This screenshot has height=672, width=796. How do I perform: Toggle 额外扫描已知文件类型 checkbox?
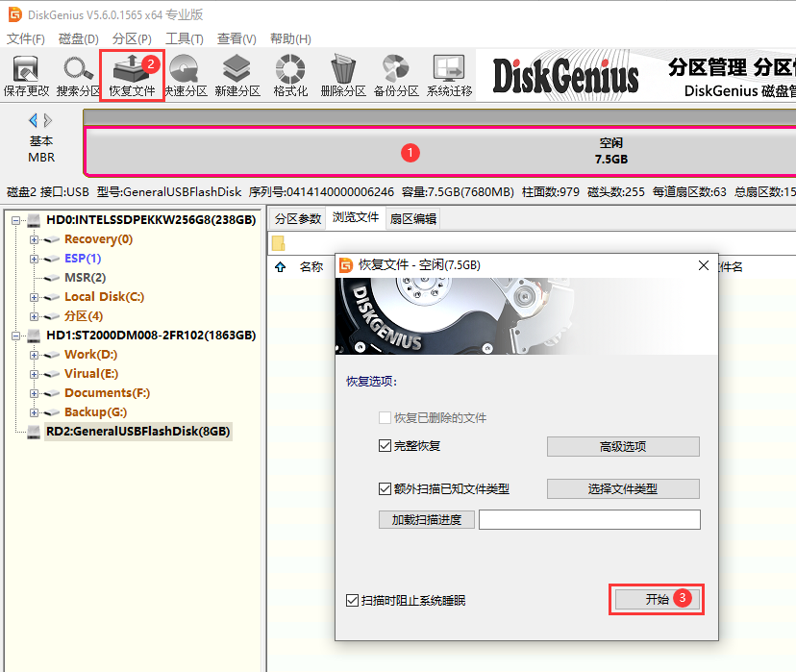(x=385, y=488)
